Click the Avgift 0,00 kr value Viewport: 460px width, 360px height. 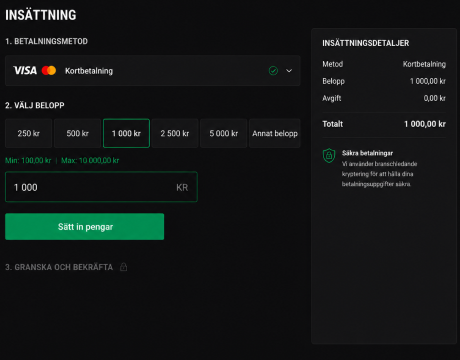point(435,98)
